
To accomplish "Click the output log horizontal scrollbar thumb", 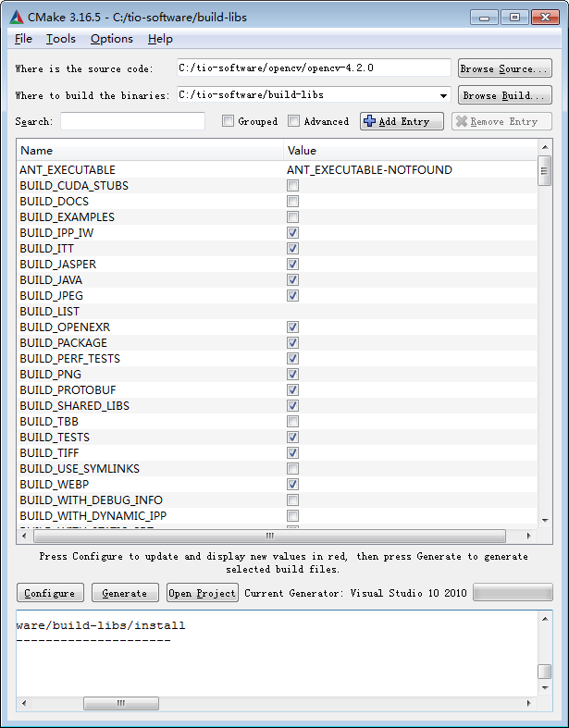I will click(x=121, y=703).
